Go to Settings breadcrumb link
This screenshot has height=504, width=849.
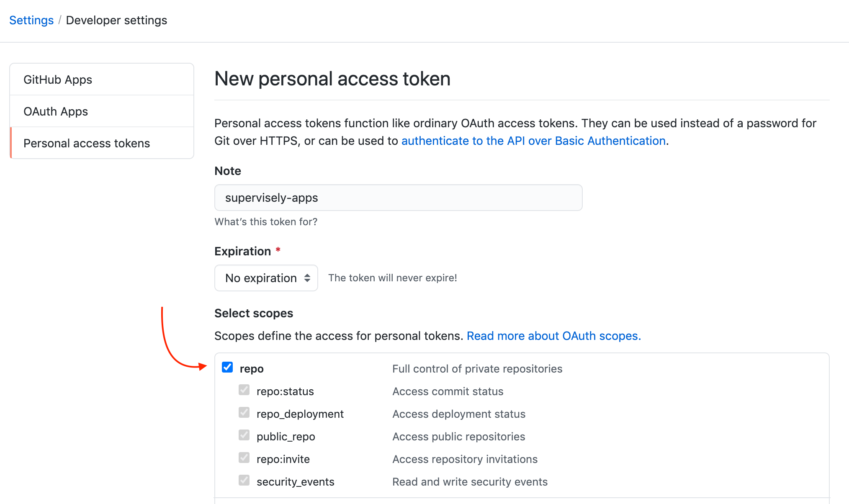tap(31, 20)
